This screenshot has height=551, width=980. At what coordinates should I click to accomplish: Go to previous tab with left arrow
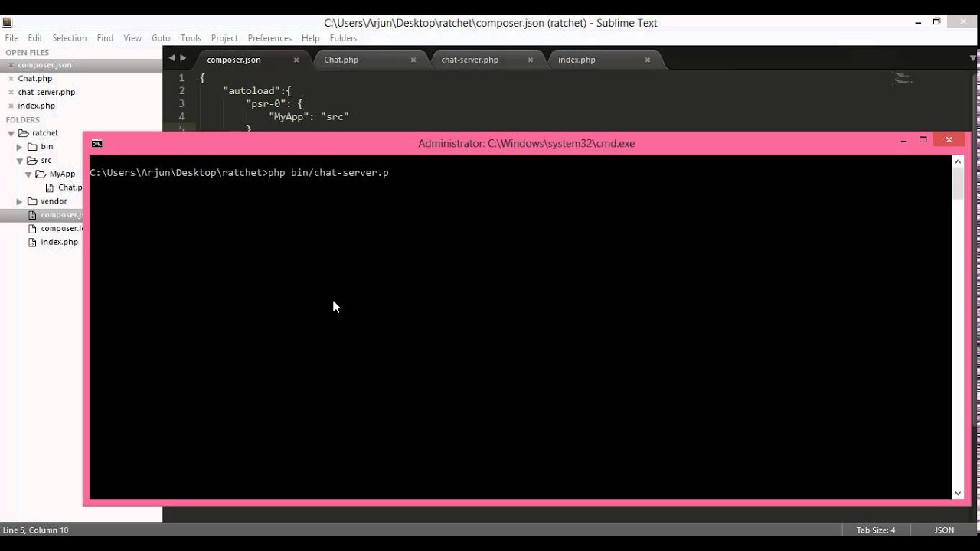pos(171,58)
